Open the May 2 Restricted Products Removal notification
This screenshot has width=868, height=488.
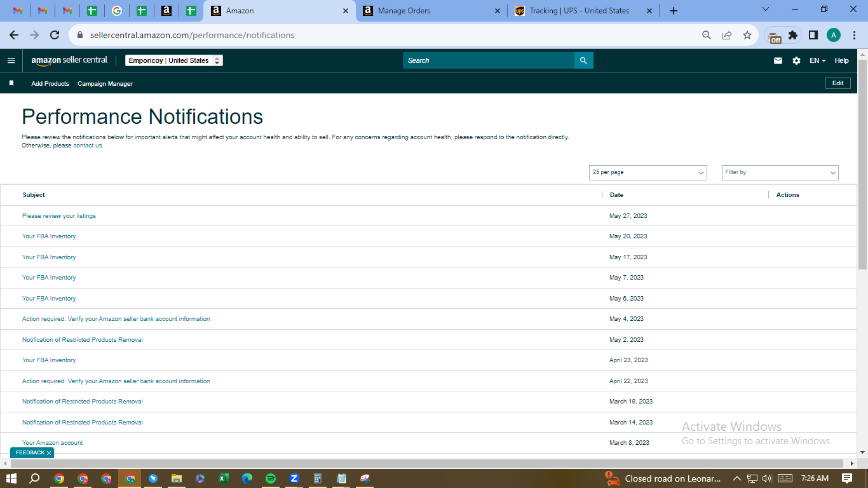point(83,340)
